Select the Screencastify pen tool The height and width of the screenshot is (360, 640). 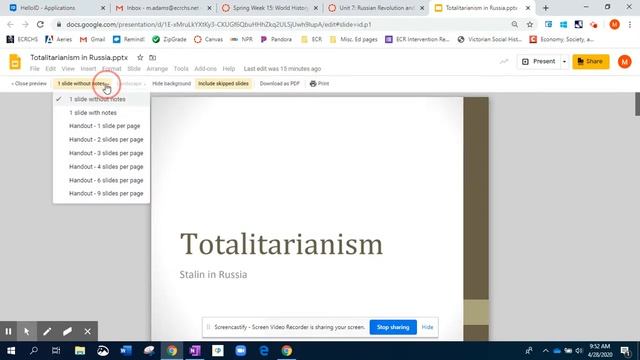click(47, 331)
